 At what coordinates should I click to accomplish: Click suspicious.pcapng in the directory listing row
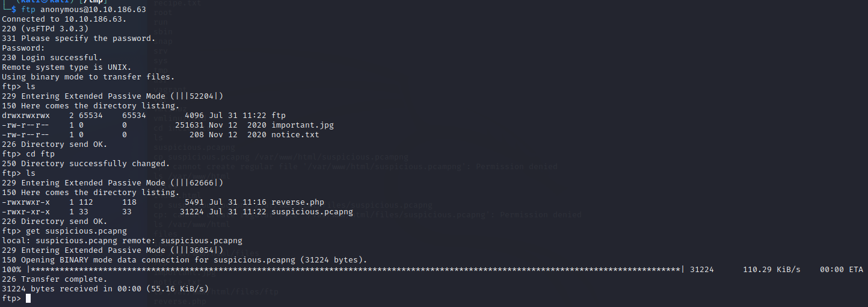(312, 212)
